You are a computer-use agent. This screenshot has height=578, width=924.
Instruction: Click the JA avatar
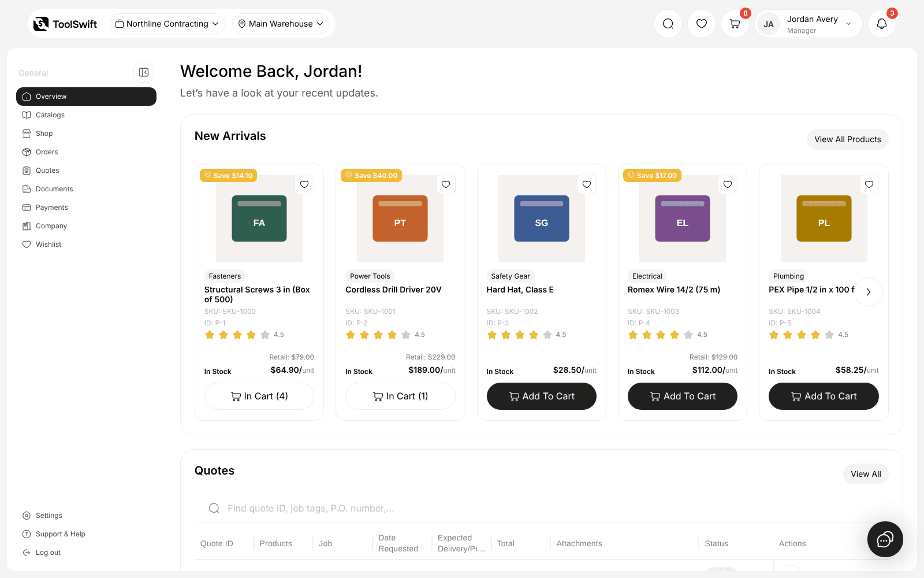769,24
